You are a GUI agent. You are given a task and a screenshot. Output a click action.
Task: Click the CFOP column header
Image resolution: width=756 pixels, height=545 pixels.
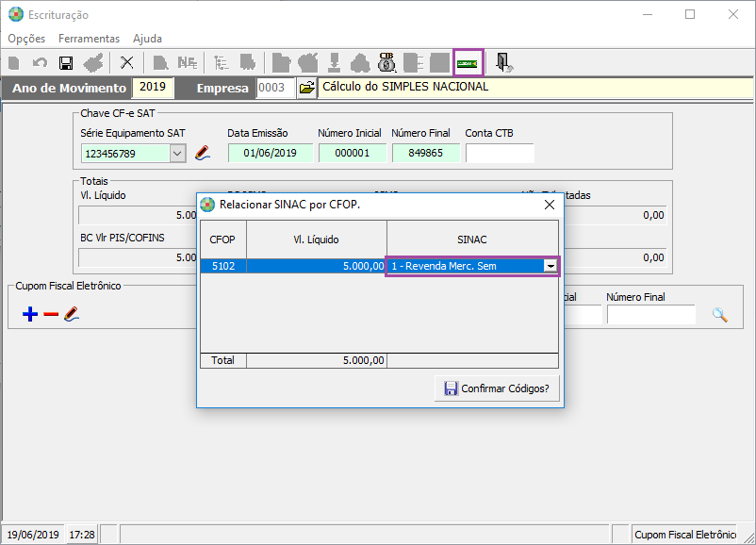pos(222,239)
